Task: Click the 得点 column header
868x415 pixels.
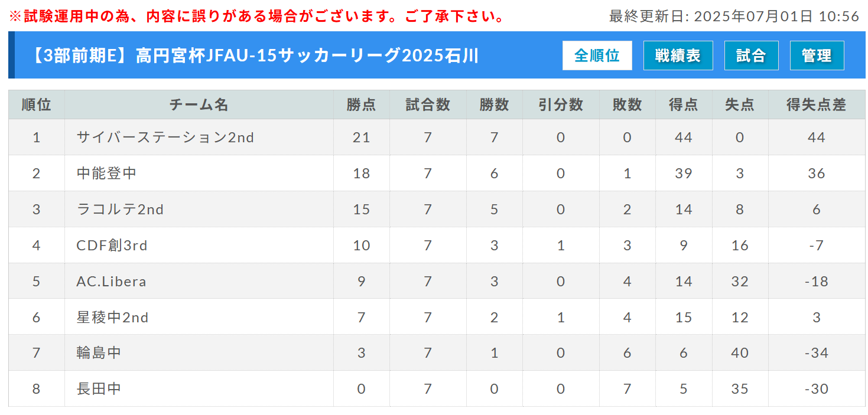Action: pos(684,104)
